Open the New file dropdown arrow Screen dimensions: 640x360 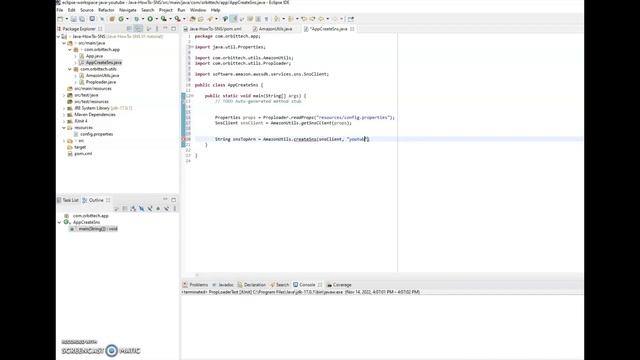(67, 19)
